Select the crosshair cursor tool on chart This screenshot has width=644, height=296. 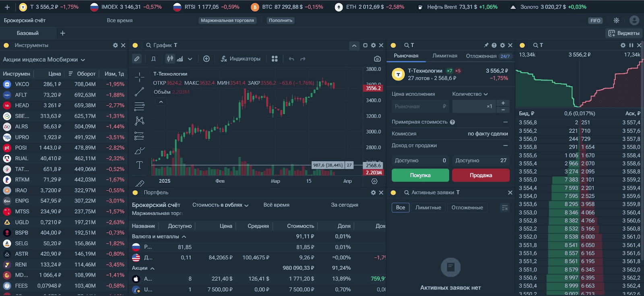point(140,77)
